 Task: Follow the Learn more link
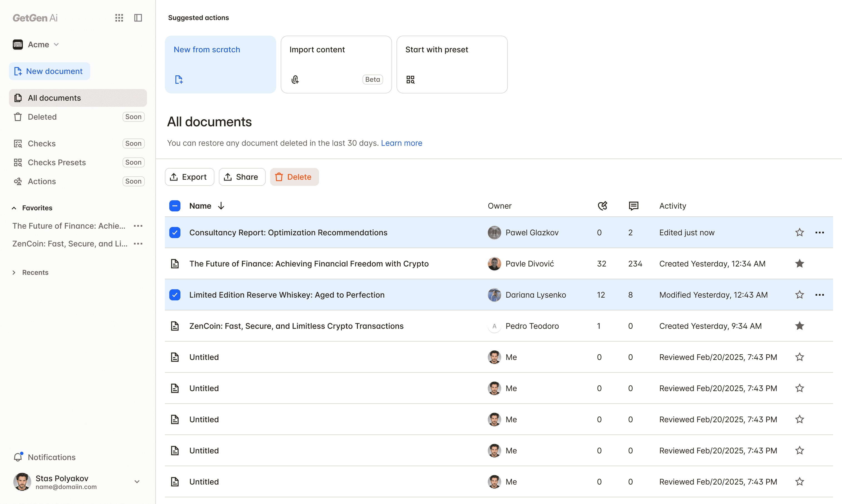(x=401, y=143)
